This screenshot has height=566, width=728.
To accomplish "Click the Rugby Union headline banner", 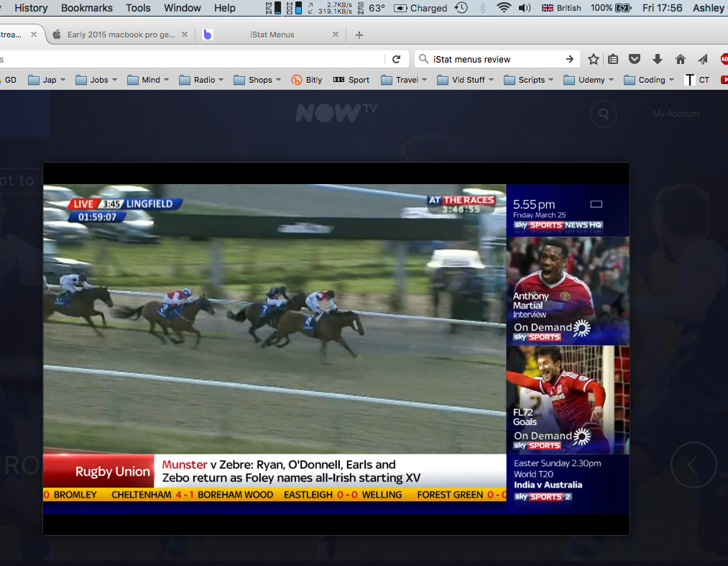I will pos(275,471).
